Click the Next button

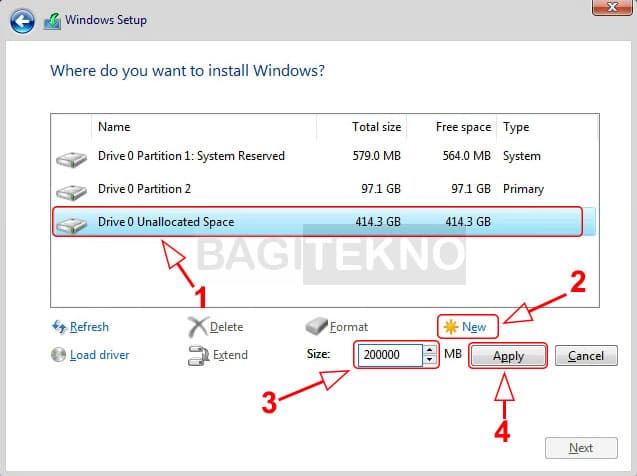point(581,448)
